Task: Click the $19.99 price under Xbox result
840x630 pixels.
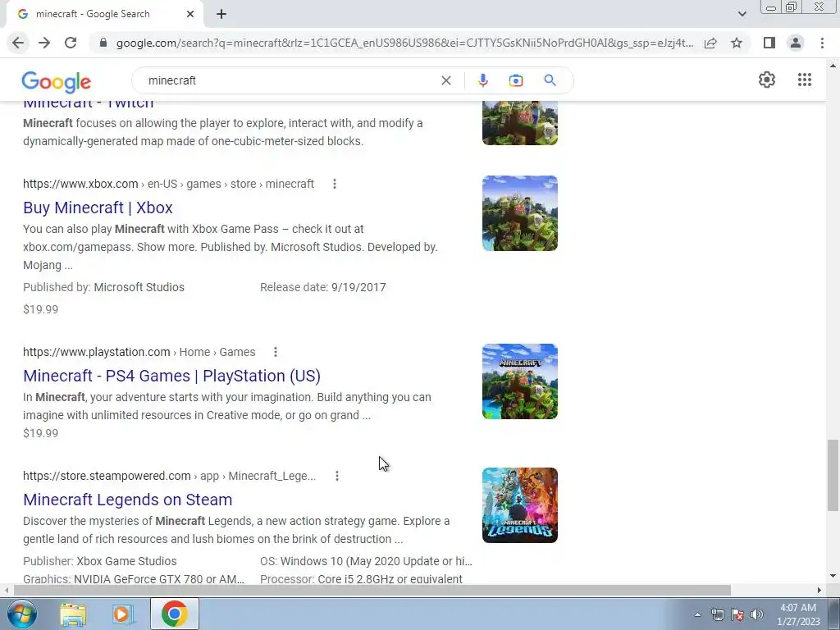Action: (41, 309)
